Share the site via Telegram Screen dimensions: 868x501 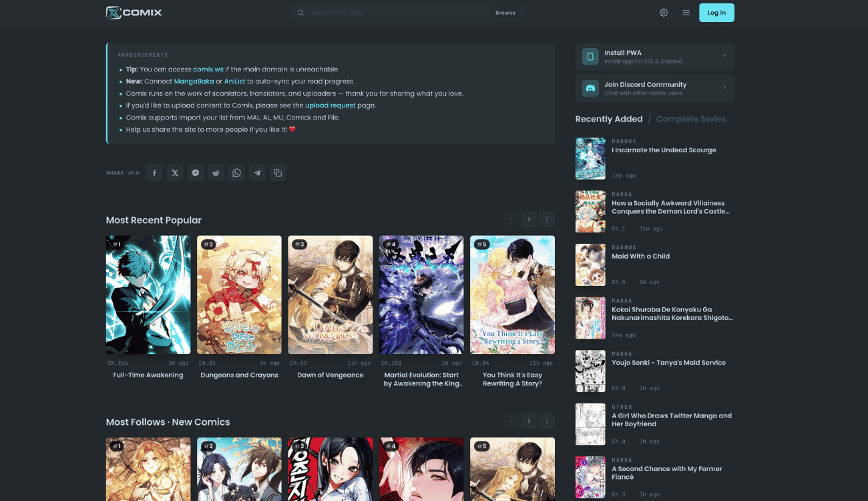point(257,173)
